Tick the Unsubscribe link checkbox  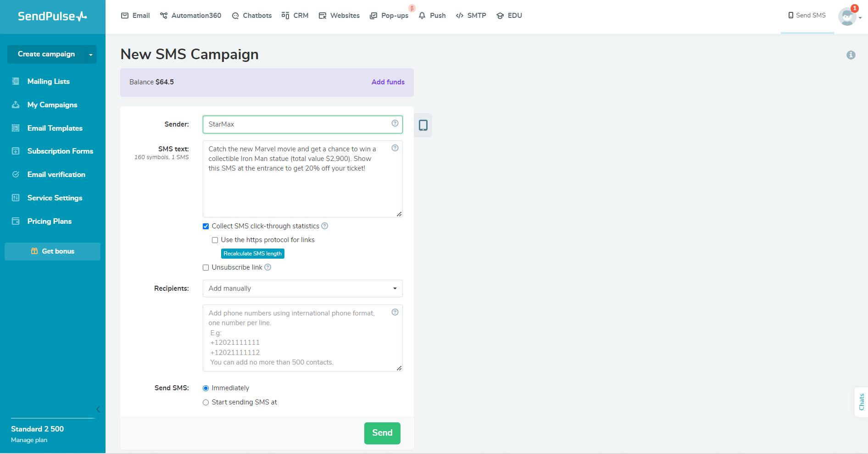(206, 267)
